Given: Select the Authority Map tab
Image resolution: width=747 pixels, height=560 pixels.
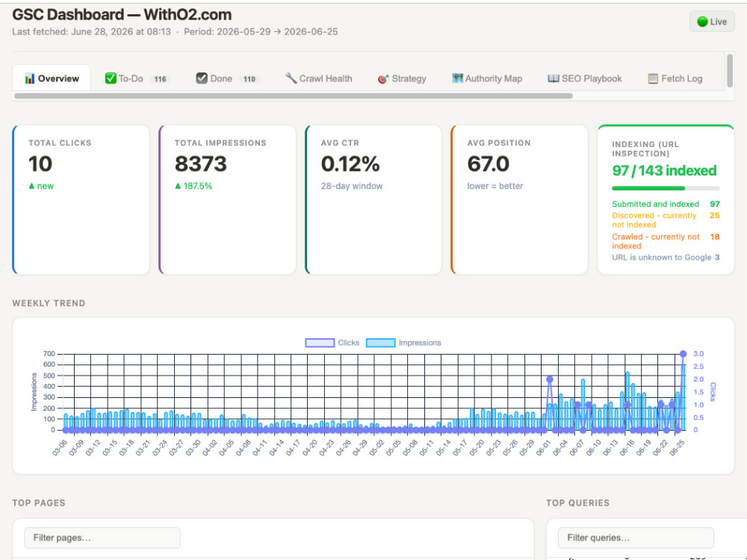Looking at the screenshot, I should click(x=487, y=78).
